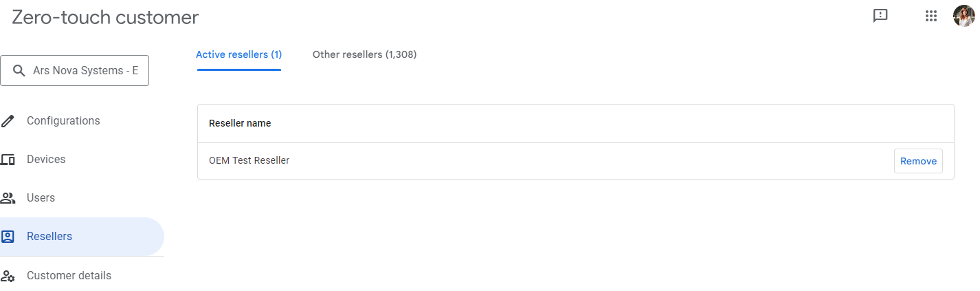Viewport: 980px width, 291px height.
Task: Click the magnifying glass search icon
Action: click(19, 71)
